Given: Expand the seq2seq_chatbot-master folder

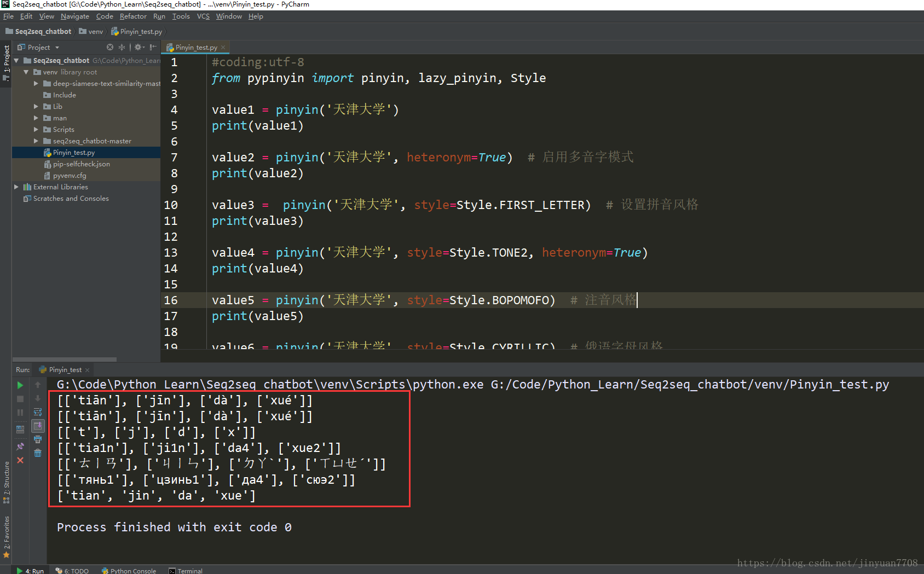Looking at the screenshot, I should click(x=36, y=141).
